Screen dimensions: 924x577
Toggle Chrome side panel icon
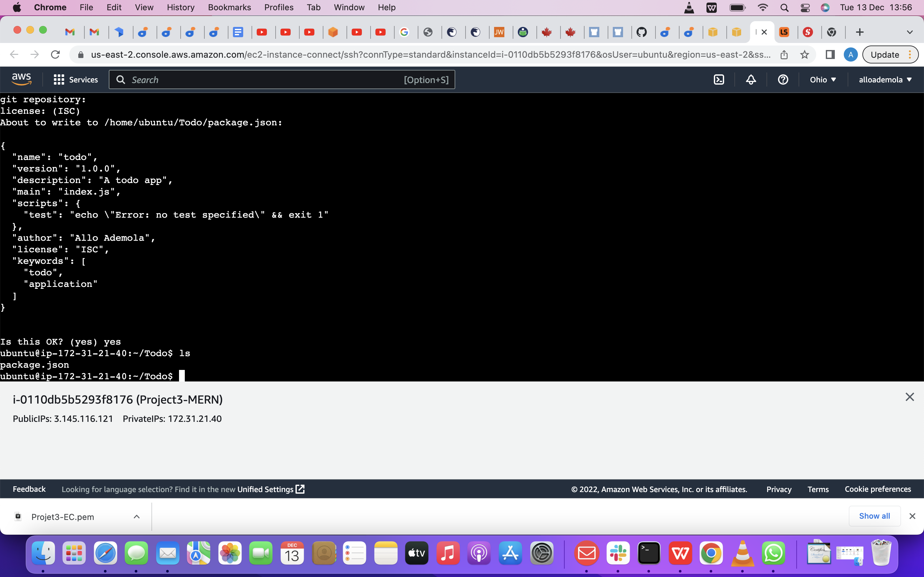click(x=830, y=54)
